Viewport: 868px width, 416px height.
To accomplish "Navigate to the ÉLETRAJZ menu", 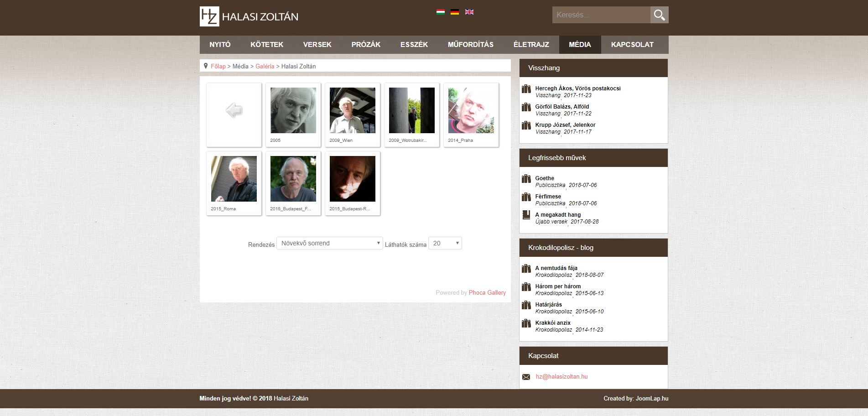I will tap(531, 45).
